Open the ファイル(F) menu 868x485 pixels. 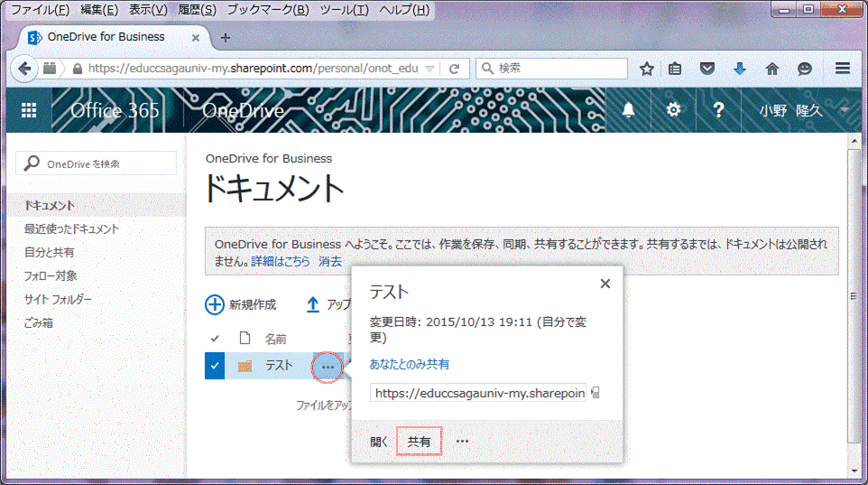pos(40,10)
